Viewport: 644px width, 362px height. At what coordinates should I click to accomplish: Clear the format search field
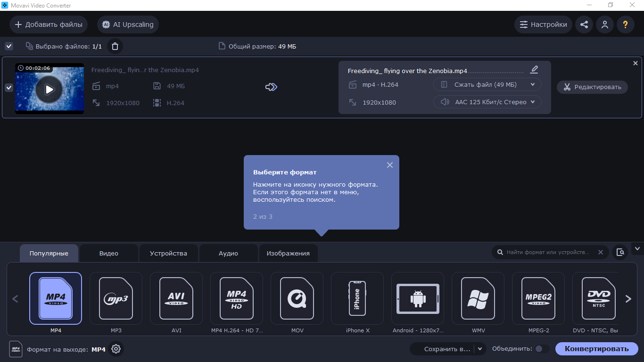tap(601, 252)
